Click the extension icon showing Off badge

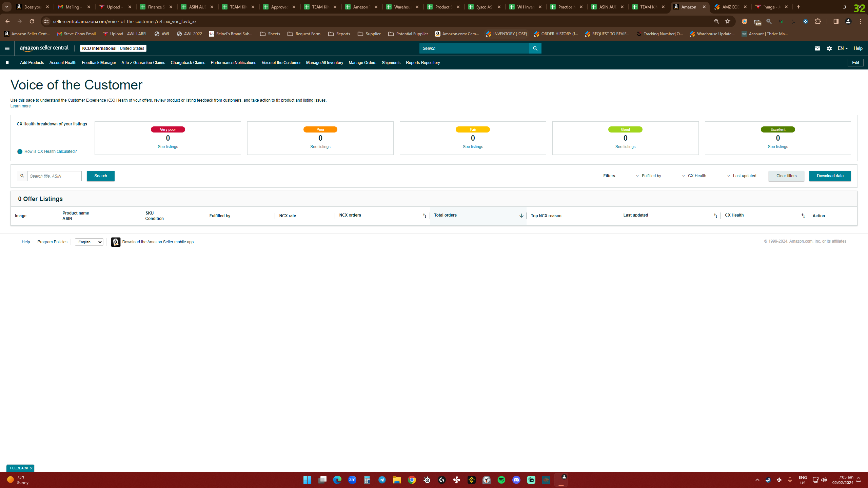pyautogui.click(x=757, y=22)
